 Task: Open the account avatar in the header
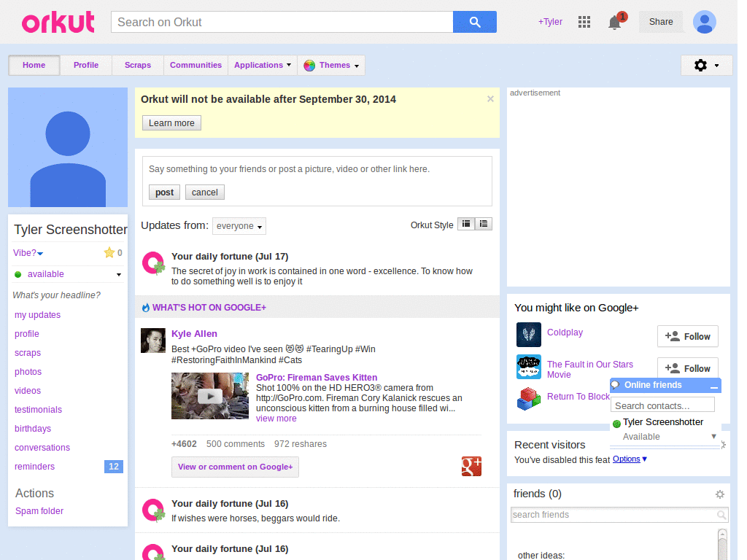click(x=704, y=22)
